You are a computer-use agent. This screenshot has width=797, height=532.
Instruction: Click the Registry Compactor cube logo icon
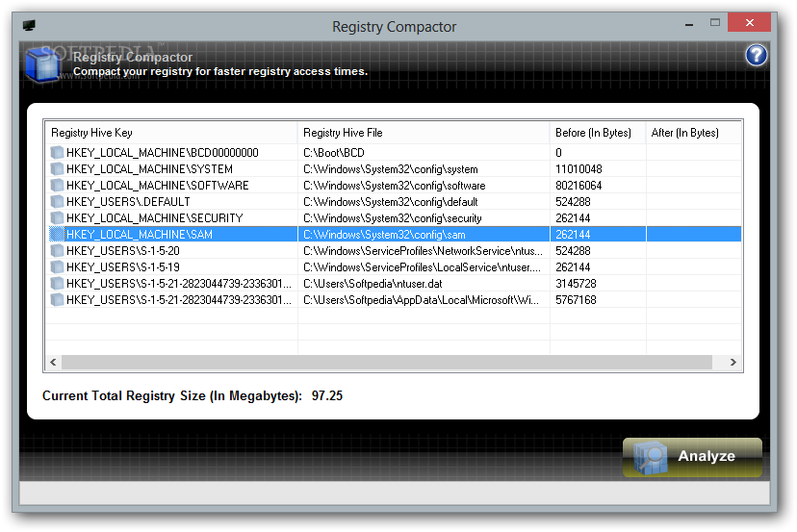point(42,65)
